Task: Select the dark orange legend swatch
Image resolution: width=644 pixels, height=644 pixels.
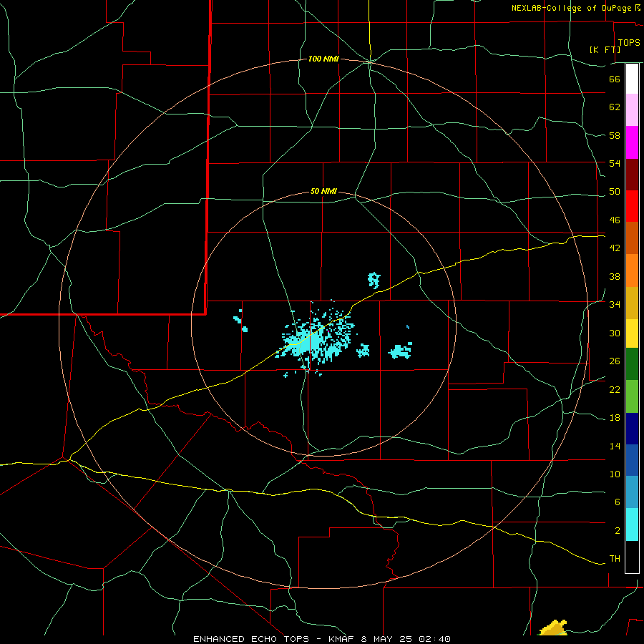Action: click(x=632, y=238)
